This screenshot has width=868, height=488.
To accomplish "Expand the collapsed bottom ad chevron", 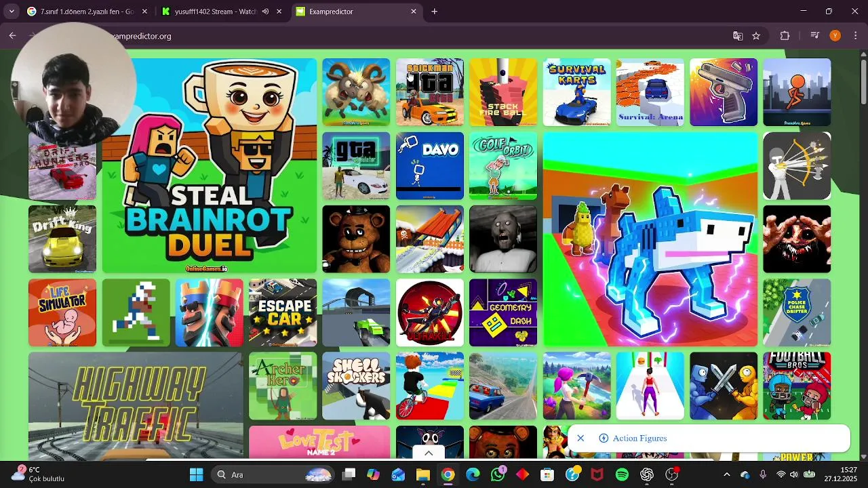I will coord(429,453).
